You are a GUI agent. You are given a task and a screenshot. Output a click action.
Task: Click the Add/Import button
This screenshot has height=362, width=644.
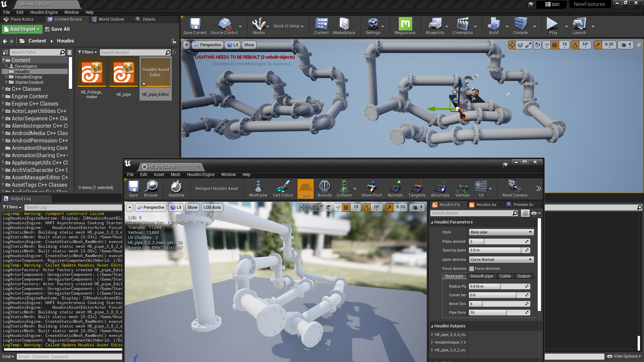click(22, 29)
